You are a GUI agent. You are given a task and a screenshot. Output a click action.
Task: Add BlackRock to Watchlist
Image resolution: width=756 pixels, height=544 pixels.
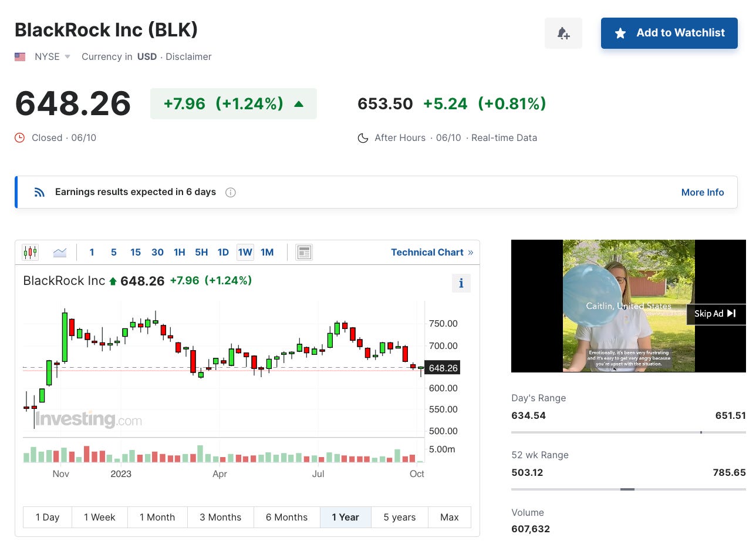click(x=669, y=33)
